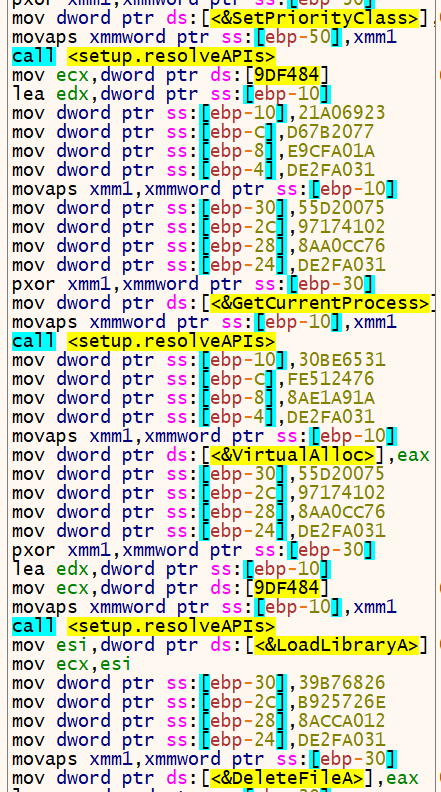441x792 pixels.
Task: Select the instruction with constant 21A06923
Action: [199, 113]
